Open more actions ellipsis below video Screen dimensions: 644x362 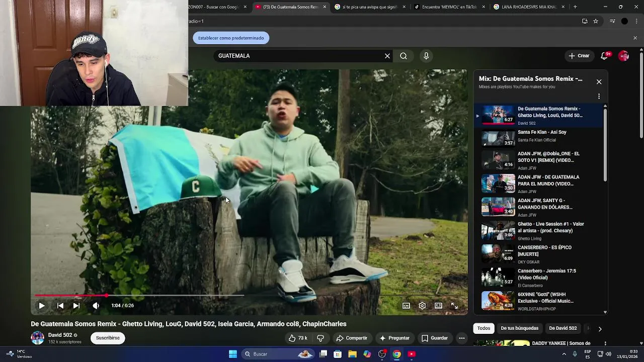click(x=462, y=338)
